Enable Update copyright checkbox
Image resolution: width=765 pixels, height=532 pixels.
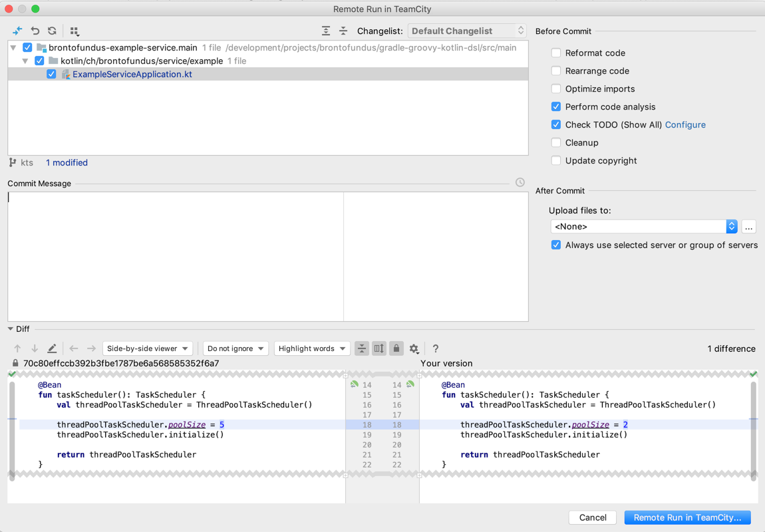point(555,161)
